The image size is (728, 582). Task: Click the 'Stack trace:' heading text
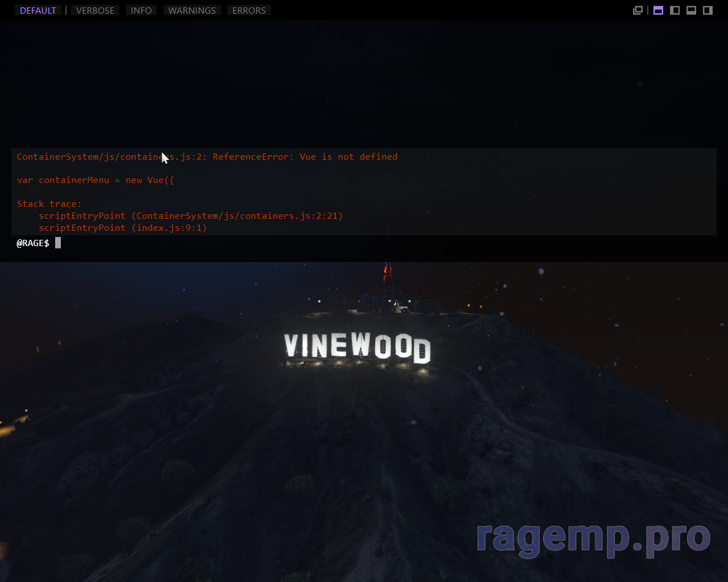point(49,203)
